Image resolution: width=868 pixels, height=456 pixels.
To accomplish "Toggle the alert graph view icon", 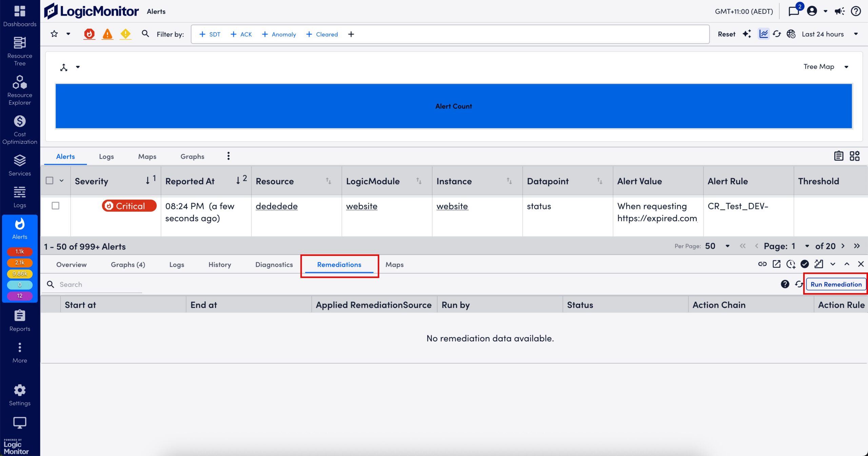I will click(764, 34).
